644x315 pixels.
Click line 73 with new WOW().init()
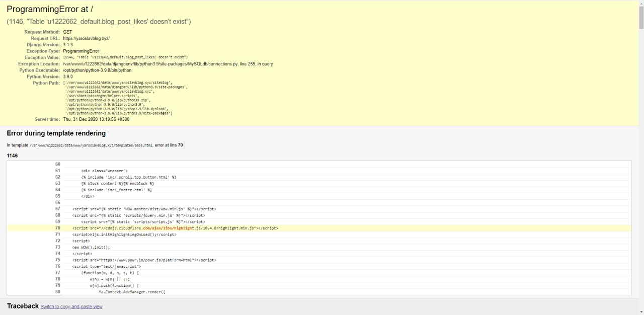91,247
